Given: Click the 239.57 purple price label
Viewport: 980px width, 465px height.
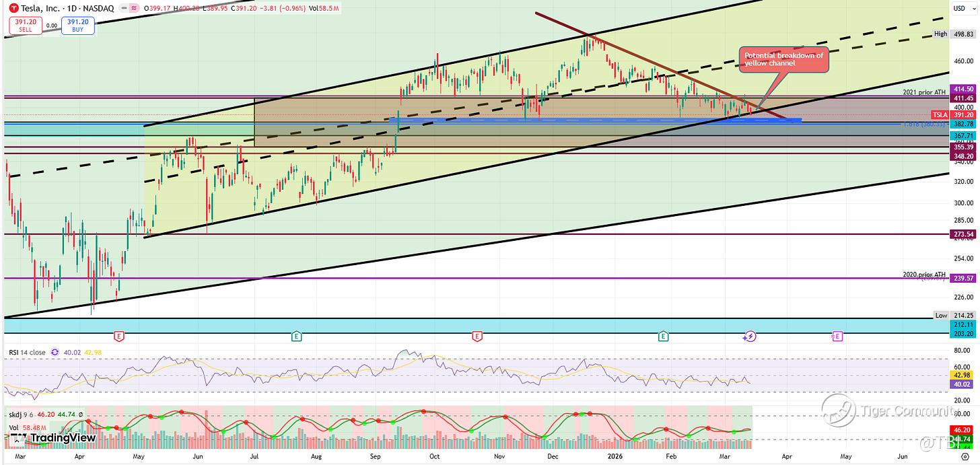Looking at the screenshot, I should [962, 278].
